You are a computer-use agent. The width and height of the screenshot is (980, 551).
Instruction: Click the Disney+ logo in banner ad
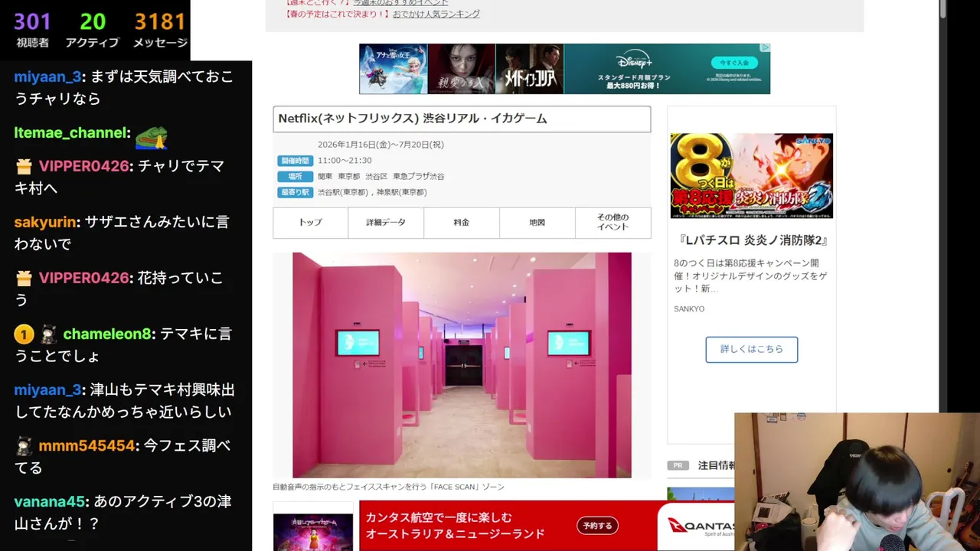point(635,60)
